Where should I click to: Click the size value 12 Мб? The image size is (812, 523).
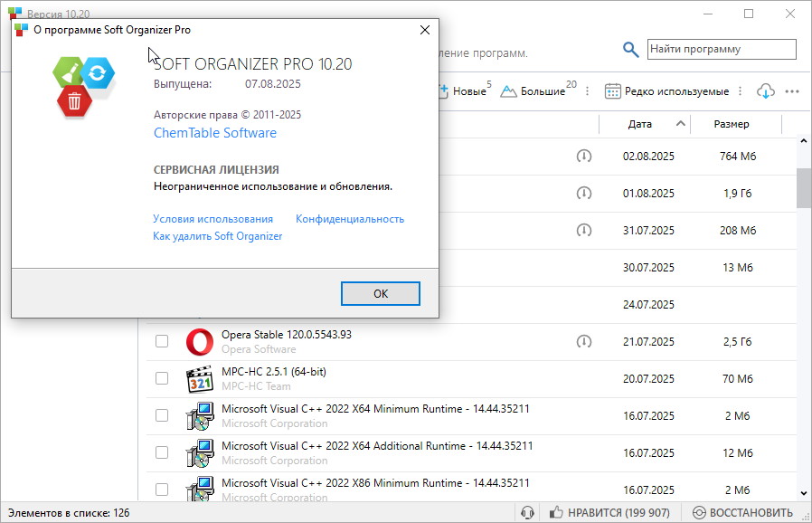pyautogui.click(x=738, y=453)
